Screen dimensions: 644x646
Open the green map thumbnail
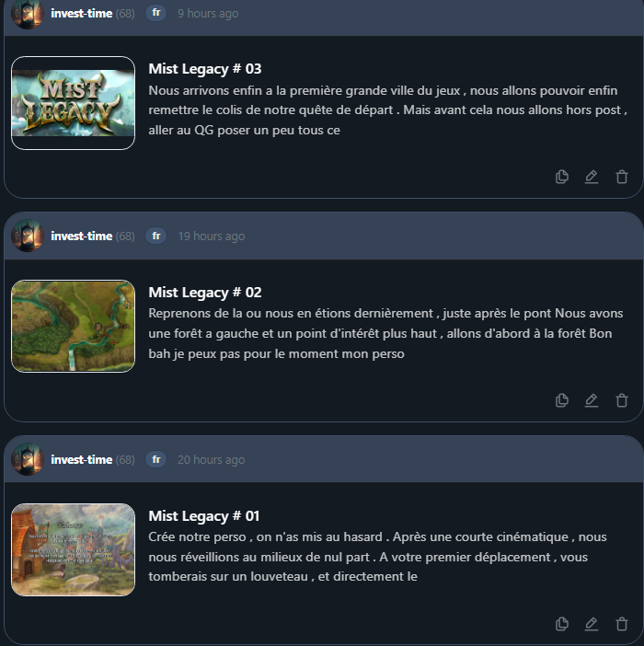click(73, 326)
